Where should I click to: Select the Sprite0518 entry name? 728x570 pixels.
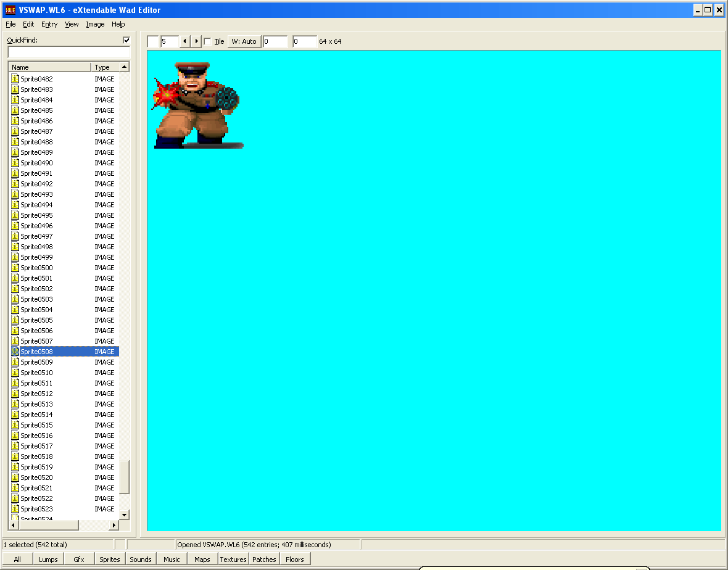(x=36, y=456)
